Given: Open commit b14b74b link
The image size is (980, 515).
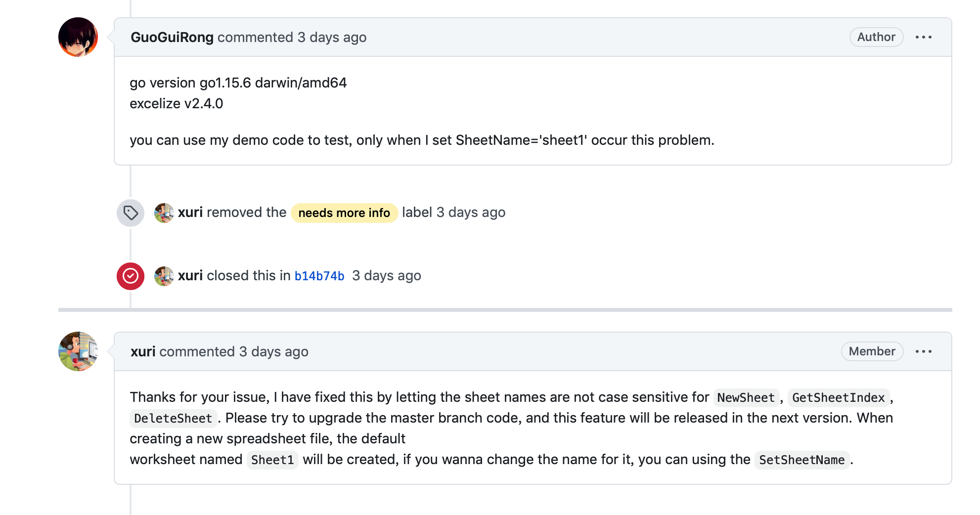Looking at the screenshot, I should point(319,276).
